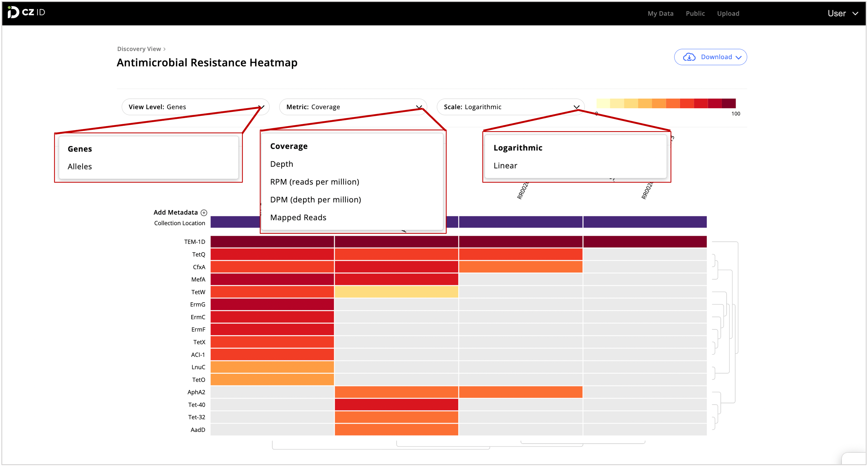Open the Upload navigation link

pyautogui.click(x=728, y=13)
